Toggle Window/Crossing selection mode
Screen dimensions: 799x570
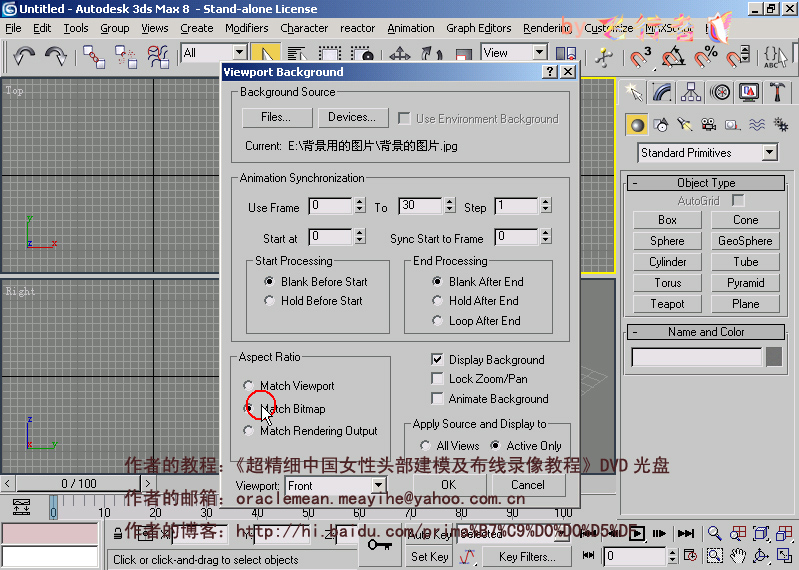[362, 55]
